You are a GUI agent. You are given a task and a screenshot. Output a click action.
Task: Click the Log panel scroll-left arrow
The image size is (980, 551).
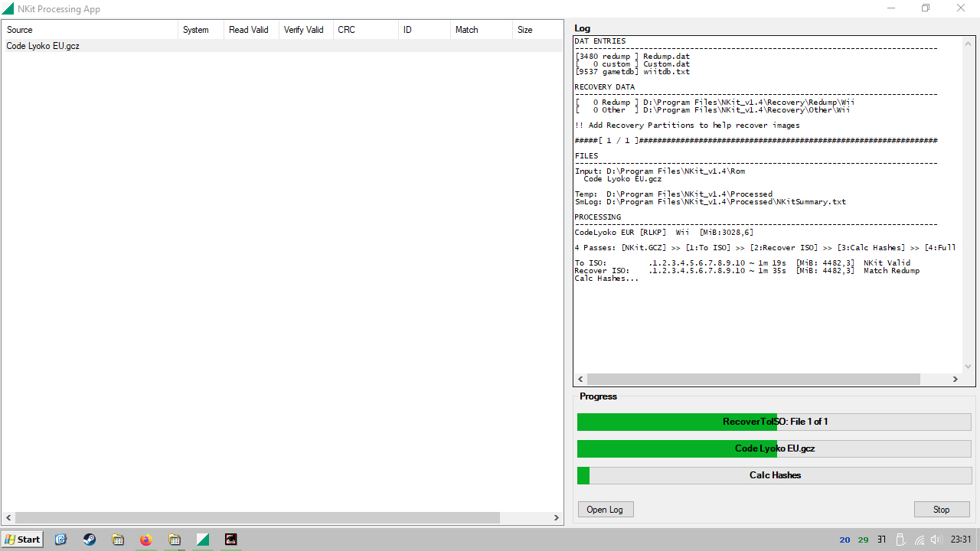tap(580, 379)
